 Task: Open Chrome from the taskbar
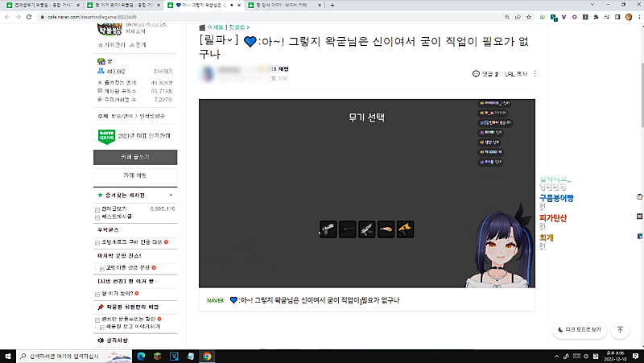click(207, 356)
